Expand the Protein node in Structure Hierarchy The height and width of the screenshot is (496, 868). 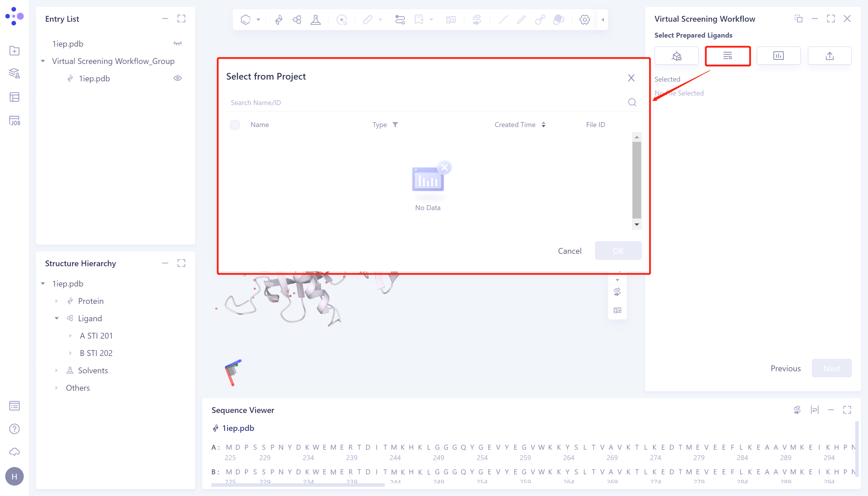pos(57,301)
